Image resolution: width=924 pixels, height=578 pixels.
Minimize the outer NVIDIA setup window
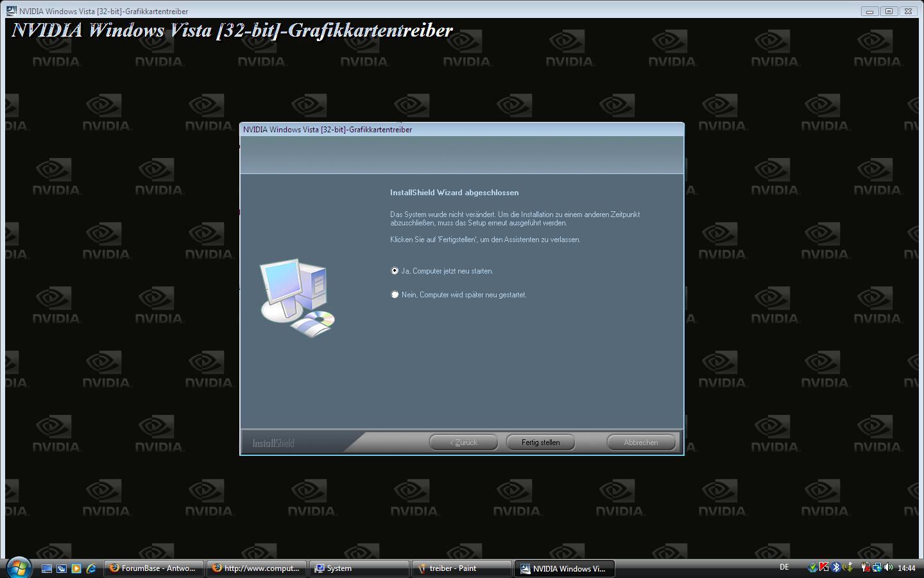pyautogui.click(x=870, y=11)
